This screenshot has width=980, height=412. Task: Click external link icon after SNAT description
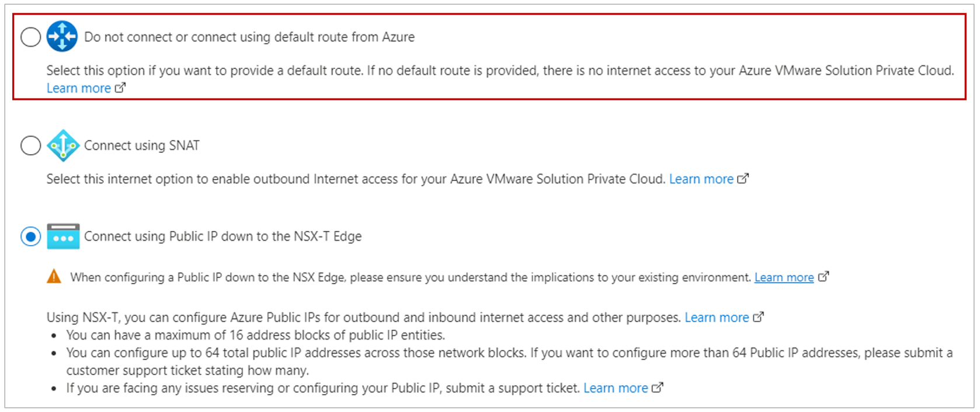point(743,179)
